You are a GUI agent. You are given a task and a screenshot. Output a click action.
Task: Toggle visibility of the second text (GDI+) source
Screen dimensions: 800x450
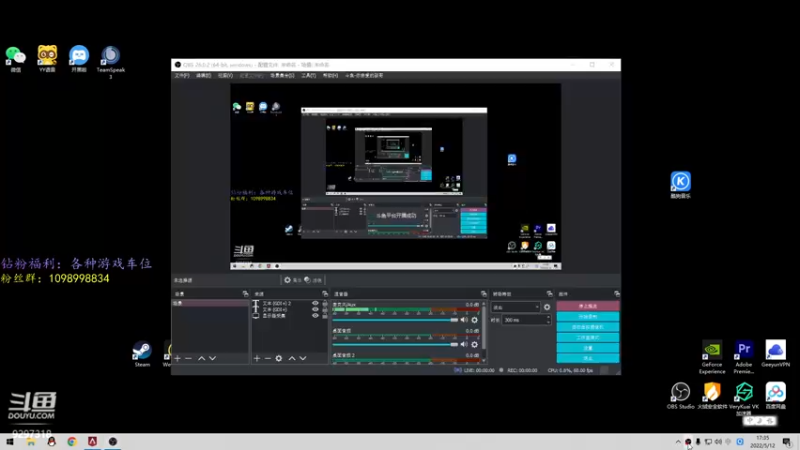[x=315, y=309]
